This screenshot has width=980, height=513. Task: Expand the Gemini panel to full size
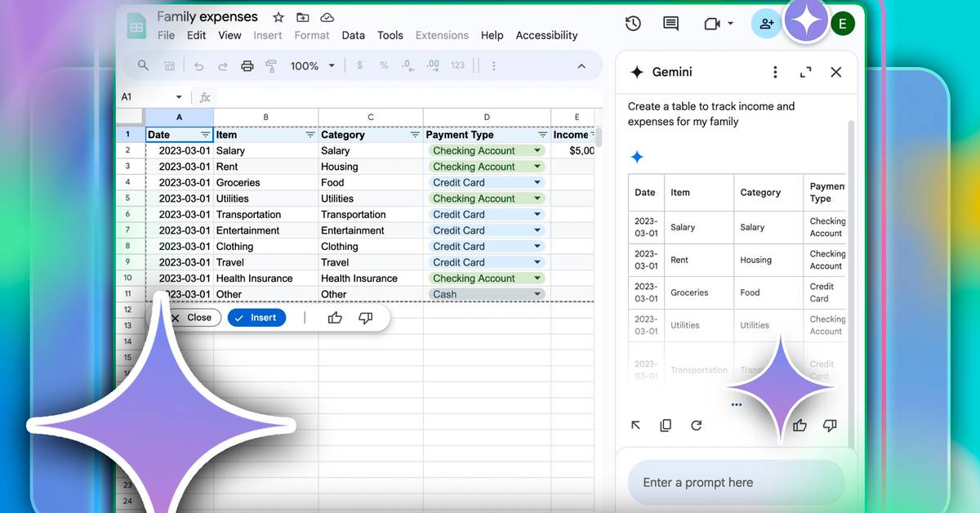click(806, 72)
